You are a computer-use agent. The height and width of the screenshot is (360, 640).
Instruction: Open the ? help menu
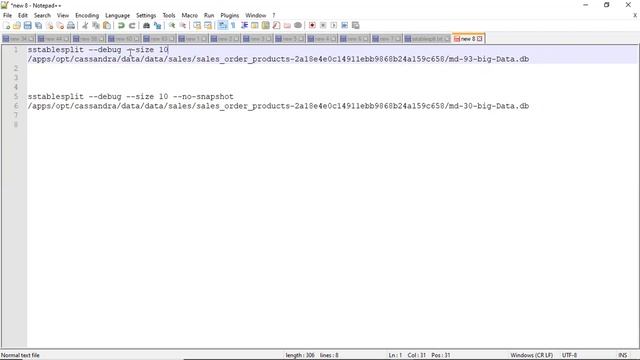click(x=274, y=15)
